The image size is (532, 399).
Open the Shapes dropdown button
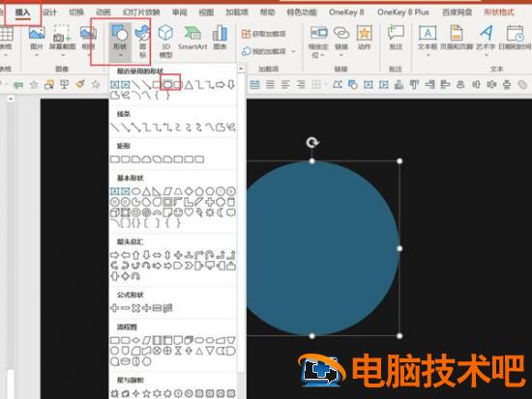120,43
